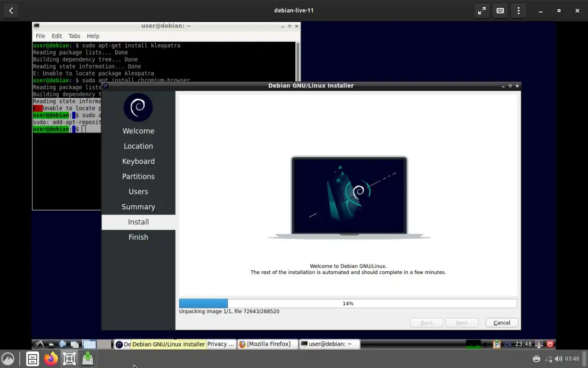Click 'Unpacking image 1/1' status text
This screenshot has height=368, width=588.
tap(229, 311)
